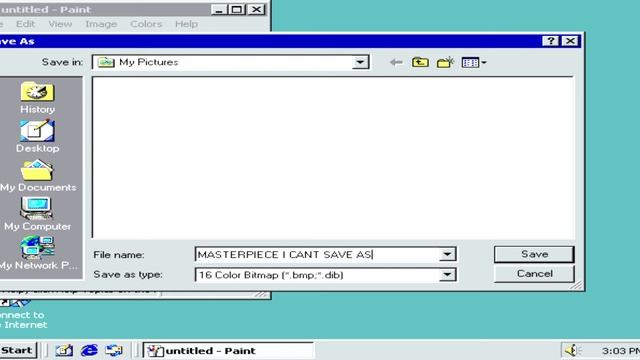Viewport: 640px width, 360px height.
Task: Click Show Desktop quick launch icon
Action: 64,350
